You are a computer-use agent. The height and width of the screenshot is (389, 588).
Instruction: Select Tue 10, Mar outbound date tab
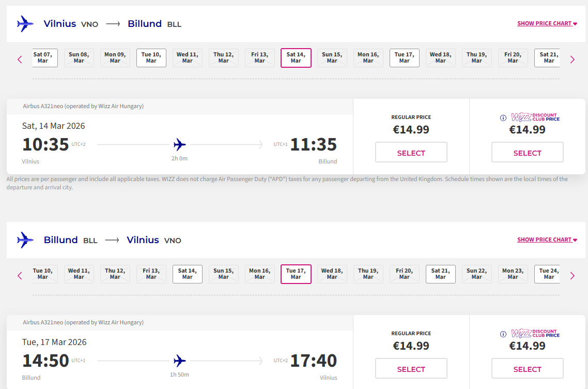tap(151, 58)
